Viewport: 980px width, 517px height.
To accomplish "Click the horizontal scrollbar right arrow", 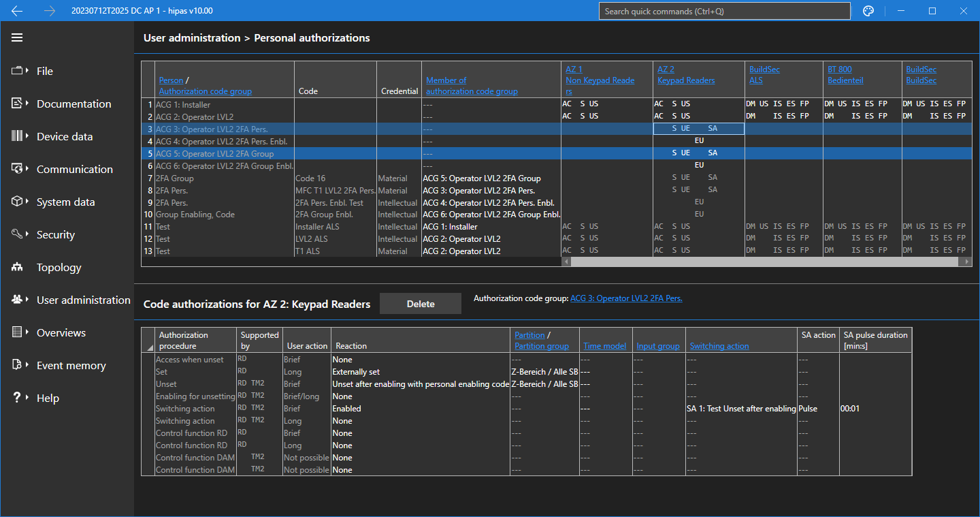I will pos(967,262).
